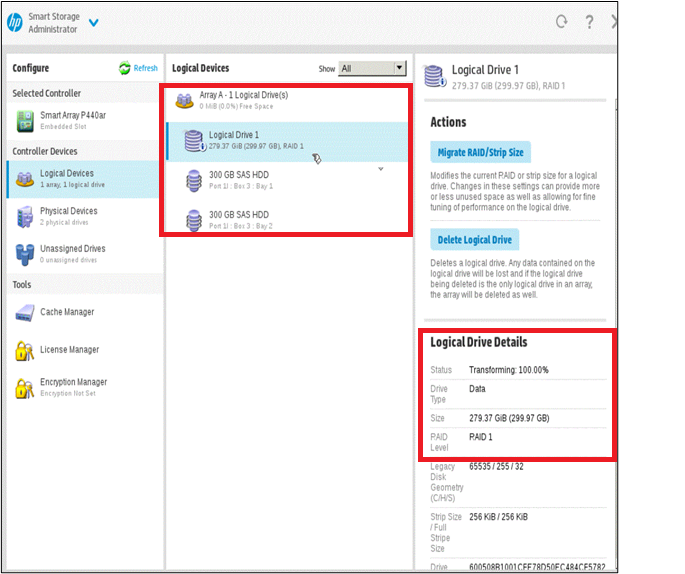
Task: Click the HP logo icon
Action: (15, 22)
